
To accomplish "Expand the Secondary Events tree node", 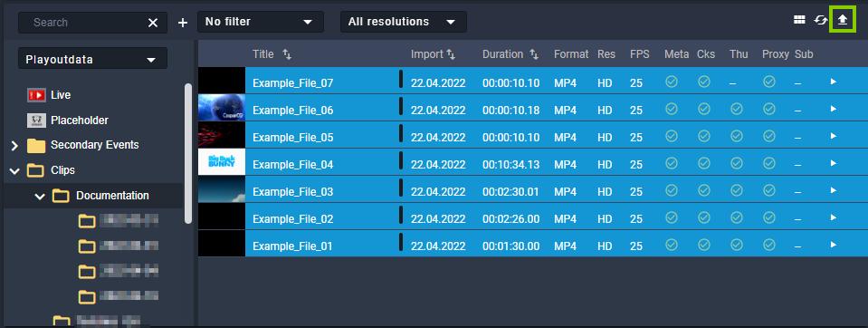I will click(14, 146).
